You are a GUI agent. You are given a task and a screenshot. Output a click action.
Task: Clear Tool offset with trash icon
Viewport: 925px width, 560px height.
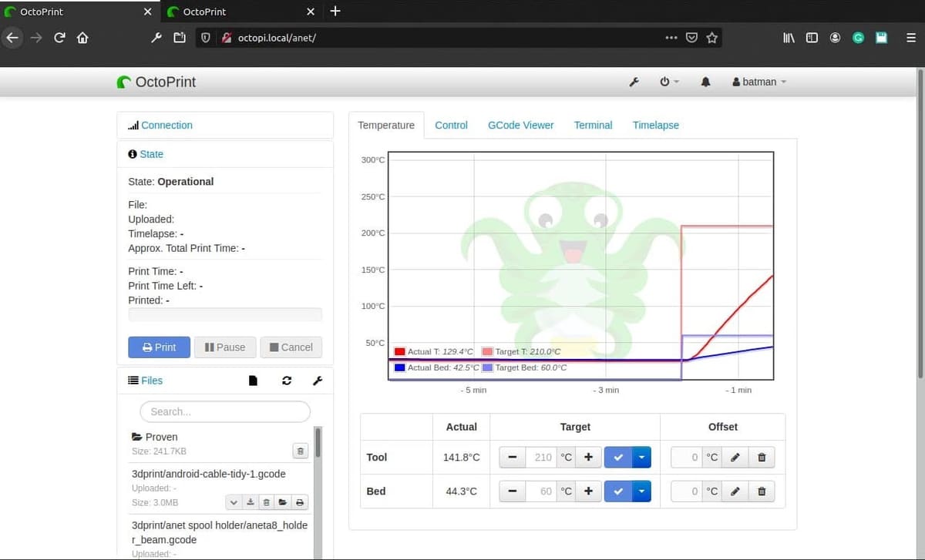[x=762, y=458]
